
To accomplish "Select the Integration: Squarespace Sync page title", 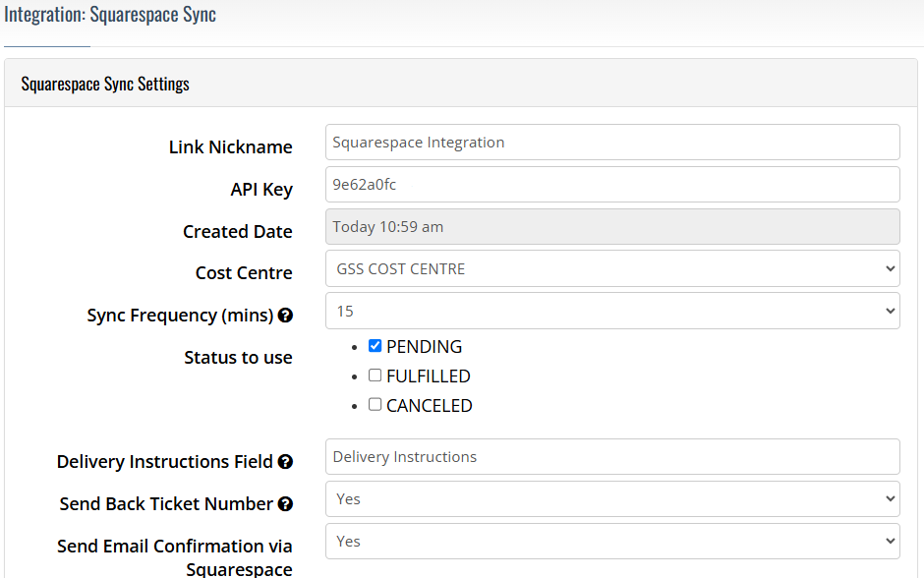I will tap(110, 14).
